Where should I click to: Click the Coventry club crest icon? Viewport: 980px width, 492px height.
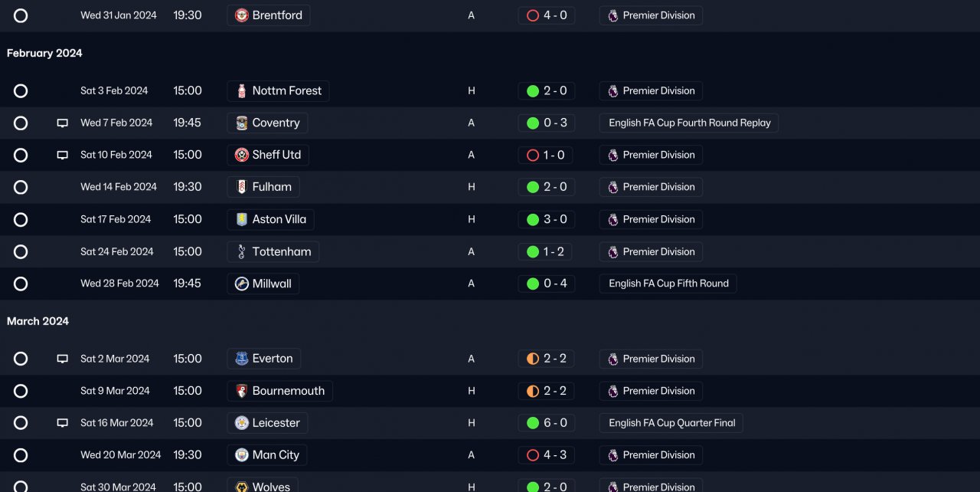coord(242,123)
